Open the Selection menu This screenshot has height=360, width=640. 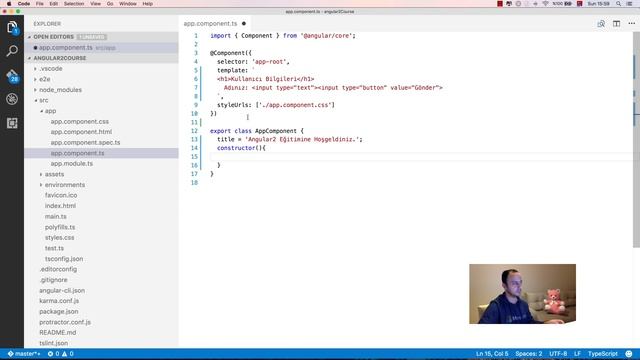coord(74,4)
